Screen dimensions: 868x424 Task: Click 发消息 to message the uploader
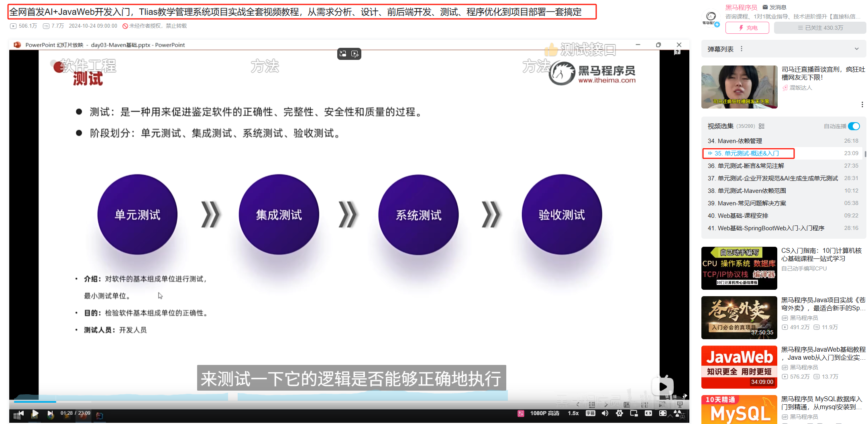point(774,7)
